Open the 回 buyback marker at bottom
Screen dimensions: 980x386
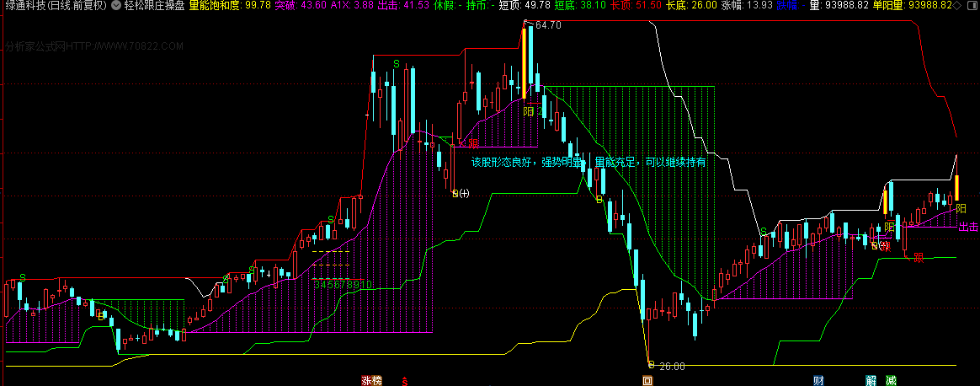(648, 380)
